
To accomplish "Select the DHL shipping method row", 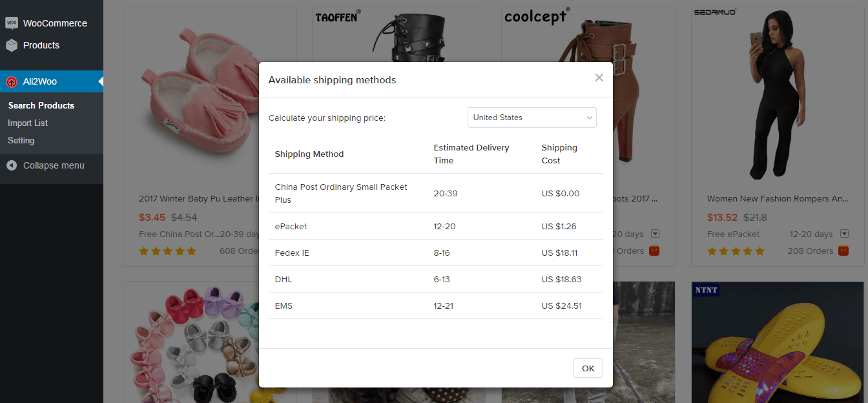I will [x=436, y=280].
